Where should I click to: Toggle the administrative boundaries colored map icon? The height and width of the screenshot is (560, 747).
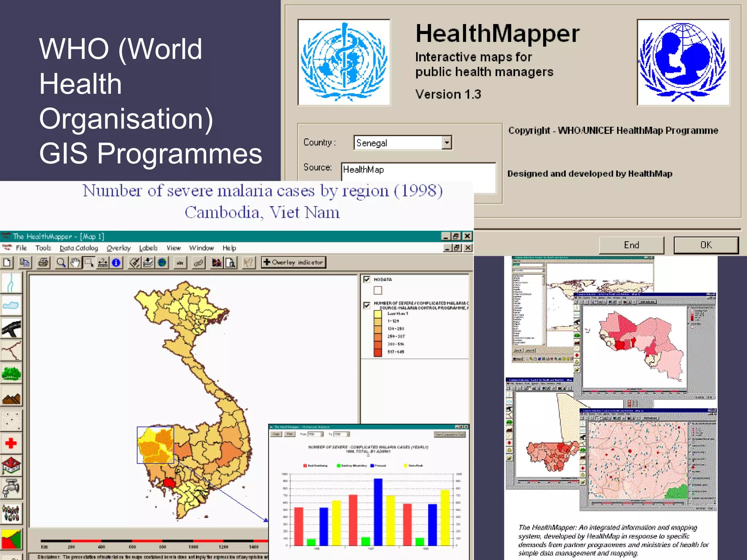point(11,539)
